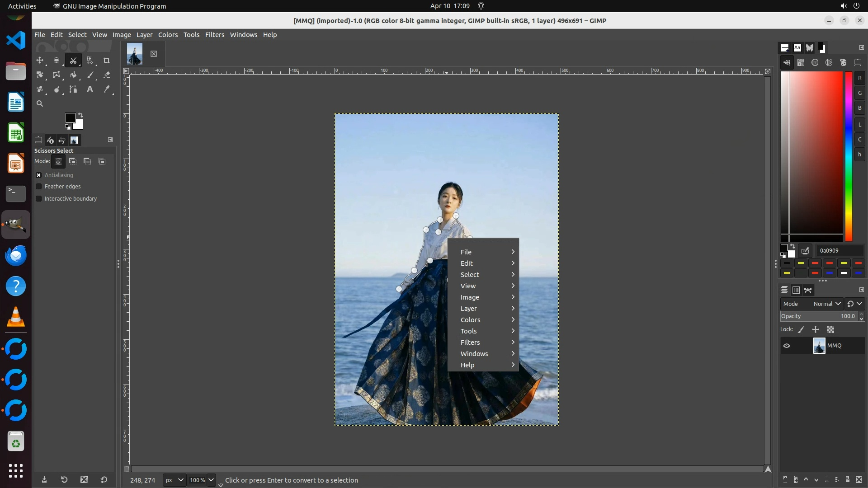The height and width of the screenshot is (488, 868).
Task: Select the Zoom magnifier tool
Action: pyautogui.click(x=40, y=103)
